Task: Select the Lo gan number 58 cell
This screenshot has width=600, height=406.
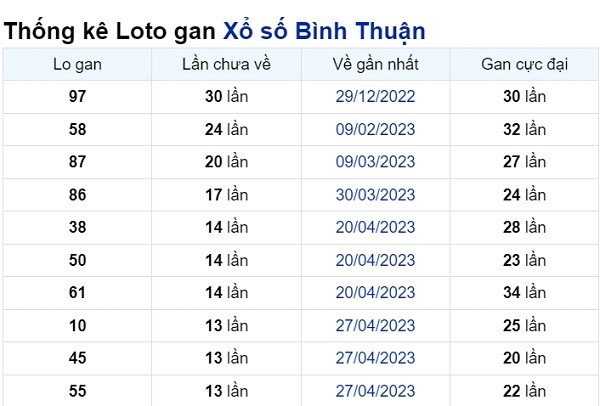Action: pos(77,129)
